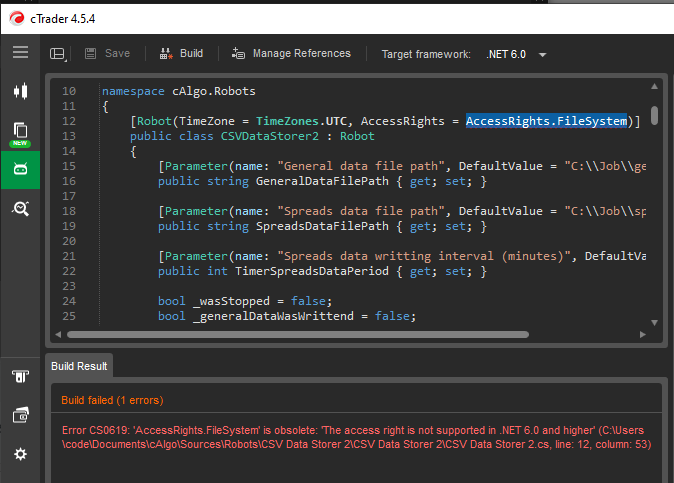Click the cTrader 4.5.4 window title
674x483 pixels.
point(62,19)
